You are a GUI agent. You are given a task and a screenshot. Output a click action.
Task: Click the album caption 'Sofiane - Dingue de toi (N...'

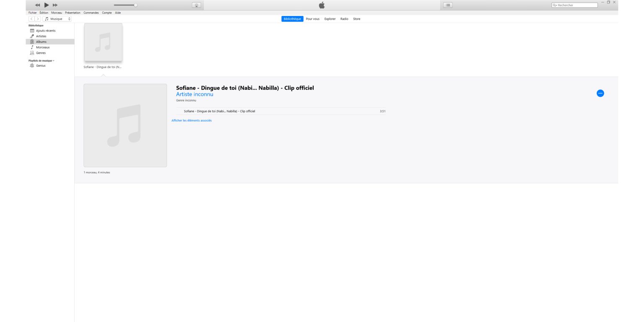(103, 67)
